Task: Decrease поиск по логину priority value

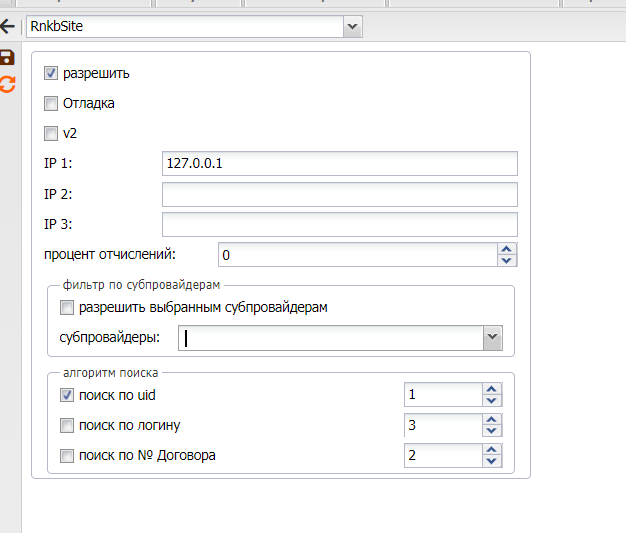Action: (491, 431)
